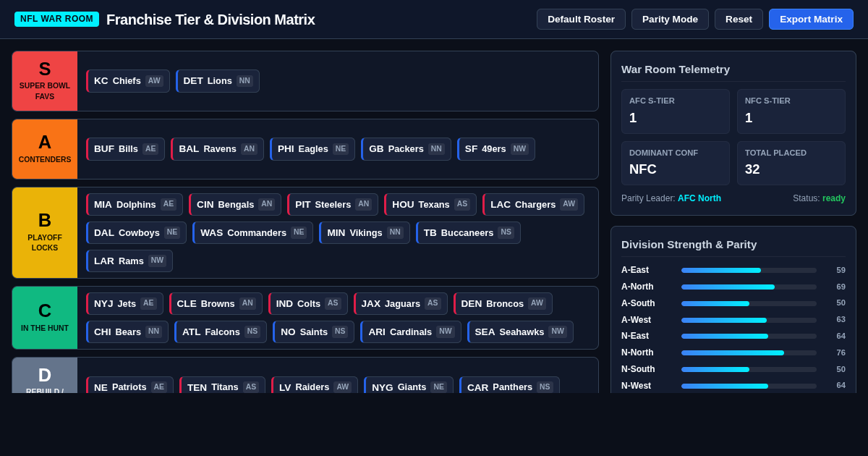
Task: Select the DET Lions chip
Action: pyautogui.click(x=218, y=81)
